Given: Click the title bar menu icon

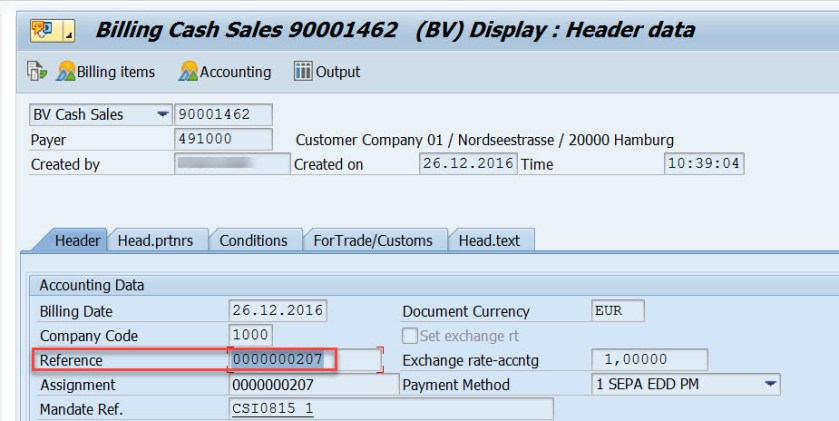Looking at the screenshot, I should (x=52, y=30).
